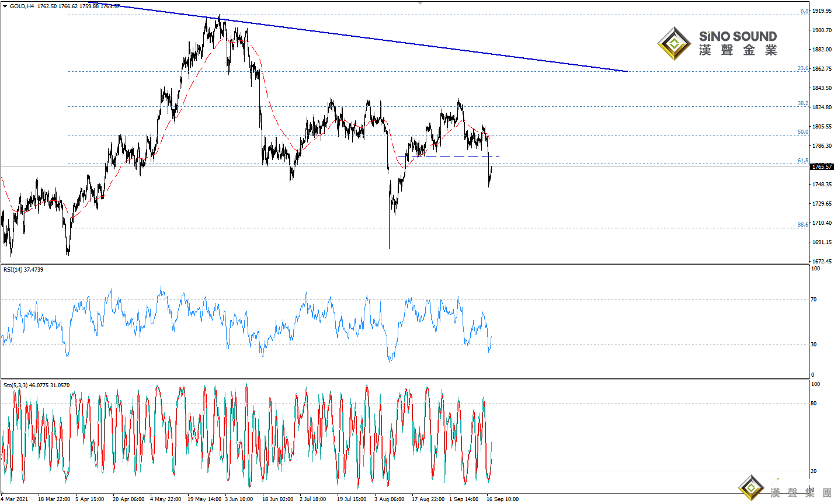The width and height of the screenshot is (834, 504).
Task: Select the blue descending trendline
Action: point(409,43)
